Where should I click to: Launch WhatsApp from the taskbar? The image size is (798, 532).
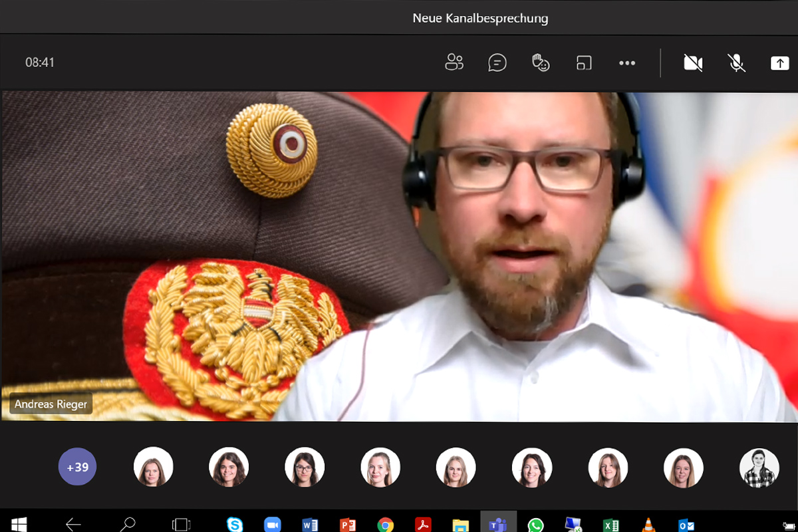click(x=535, y=525)
